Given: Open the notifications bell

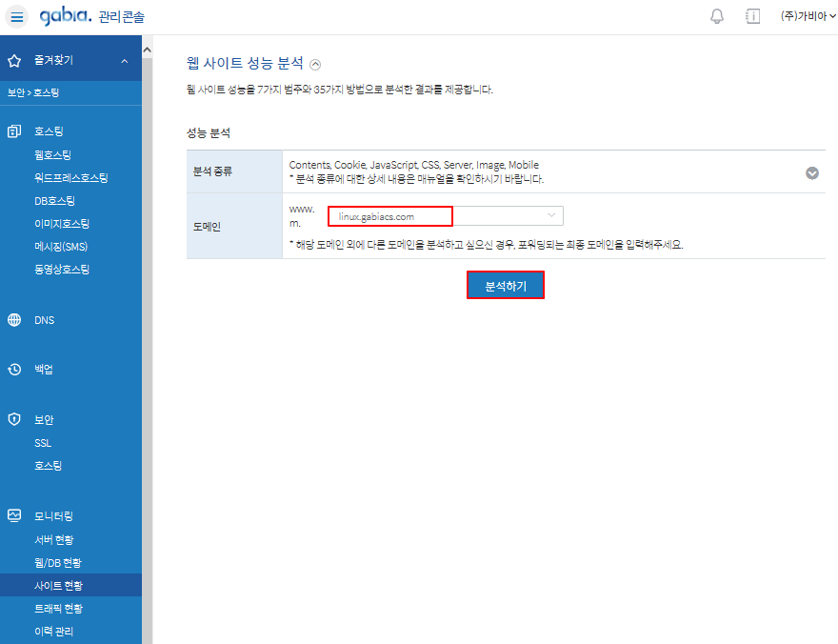Looking at the screenshot, I should tap(717, 16).
